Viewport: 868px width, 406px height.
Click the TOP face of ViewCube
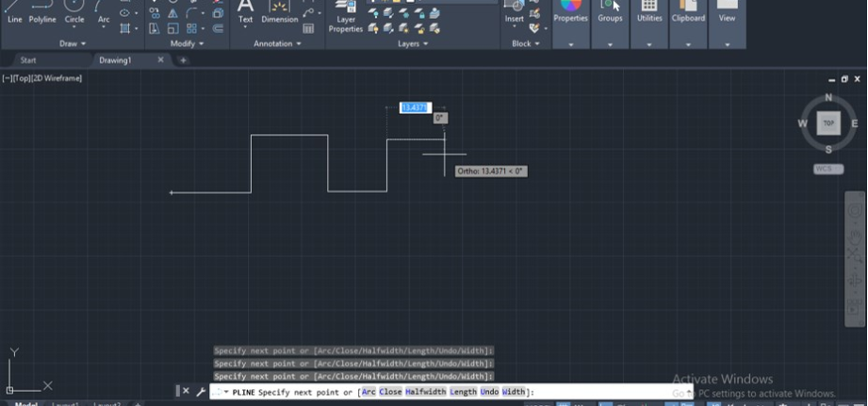coord(828,122)
